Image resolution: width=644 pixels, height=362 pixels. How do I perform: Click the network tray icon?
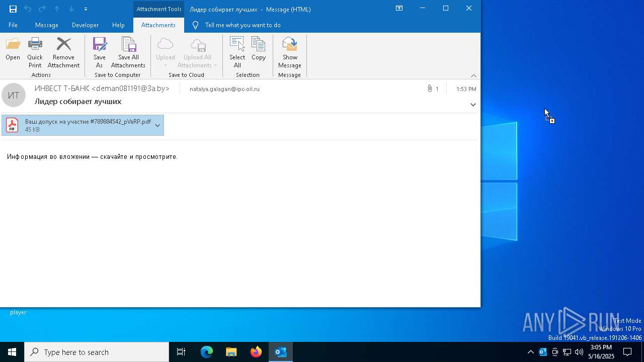tap(567, 352)
